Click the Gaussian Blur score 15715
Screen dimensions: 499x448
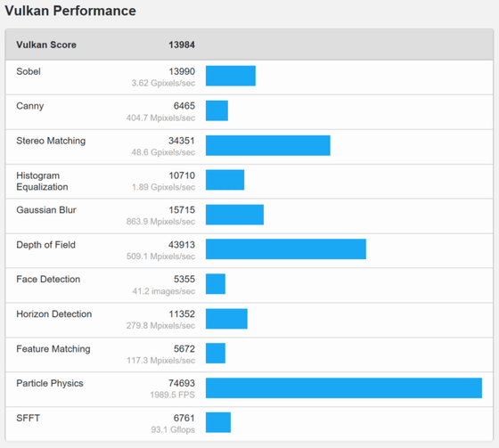182,210
